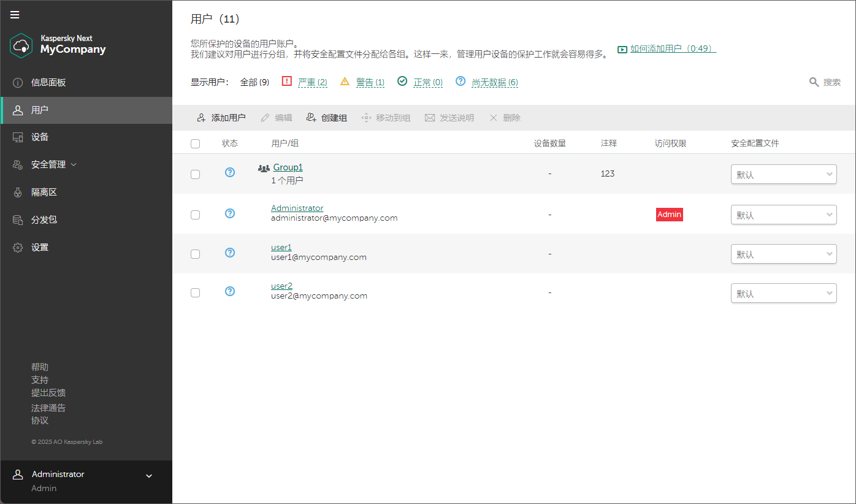This screenshot has width=856, height=504.
Task: Select the checkbox next to user1
Action: point(195,253)
